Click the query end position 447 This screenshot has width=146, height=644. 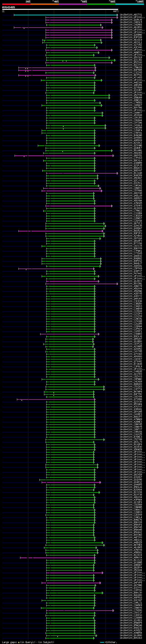(x=115, y=11)
